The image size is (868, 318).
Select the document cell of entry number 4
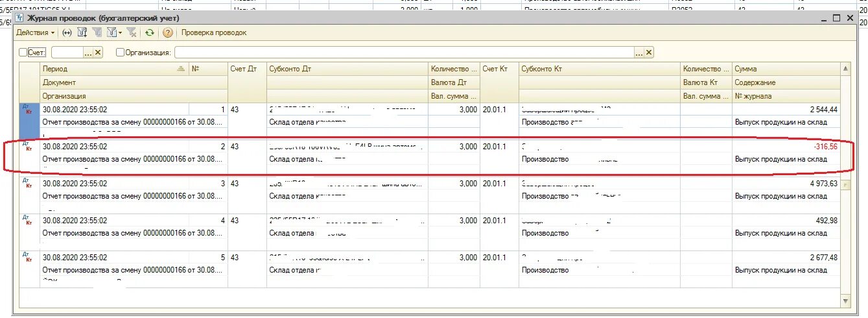pyautogui.click(x=134, y=233)
